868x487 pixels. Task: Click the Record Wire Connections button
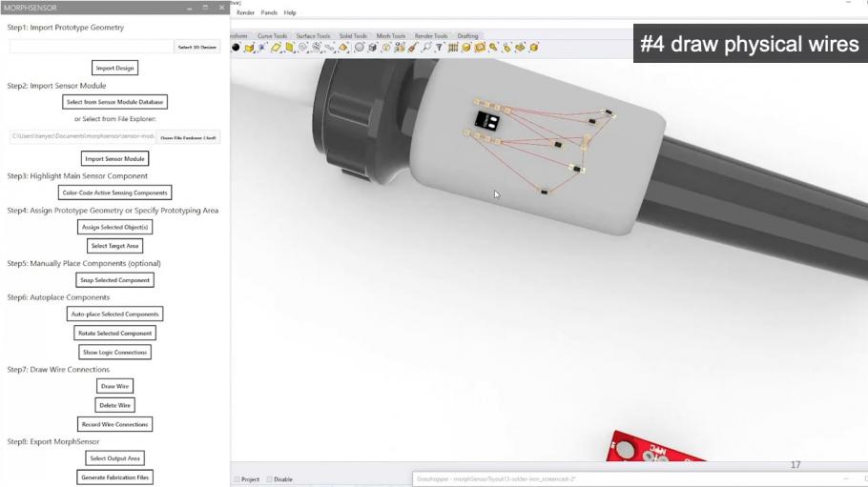point(114,424)
